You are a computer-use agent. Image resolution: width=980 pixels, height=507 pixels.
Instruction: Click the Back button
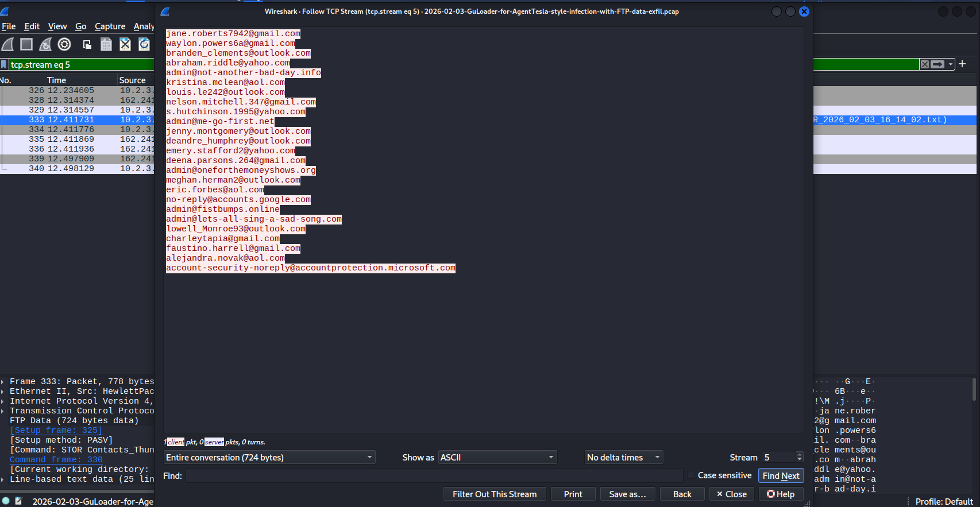682,494
